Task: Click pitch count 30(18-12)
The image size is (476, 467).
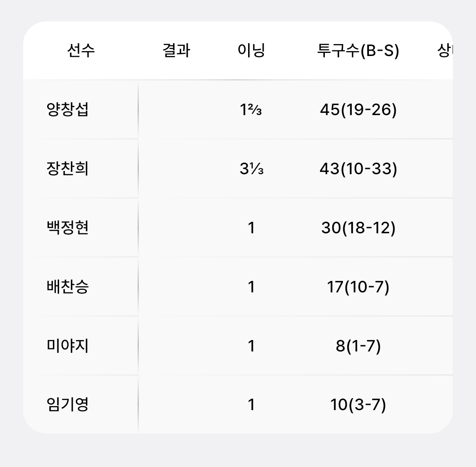Action: pyautogui.click(x=358, y=228)
